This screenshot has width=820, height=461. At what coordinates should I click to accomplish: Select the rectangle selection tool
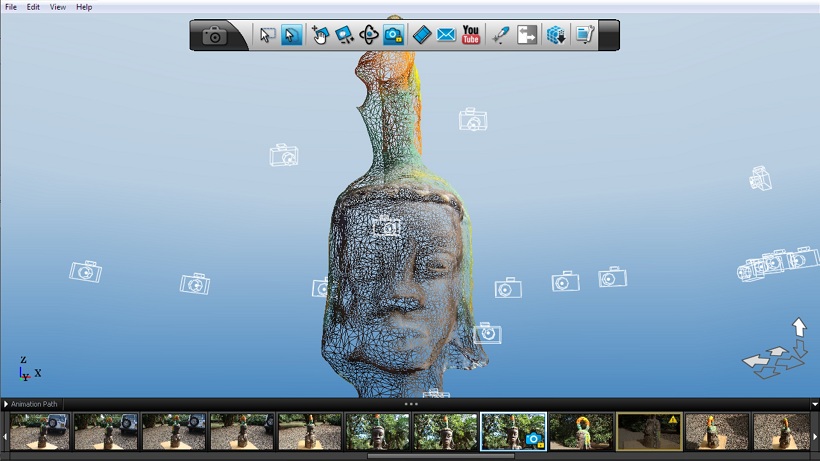(267, 35)
